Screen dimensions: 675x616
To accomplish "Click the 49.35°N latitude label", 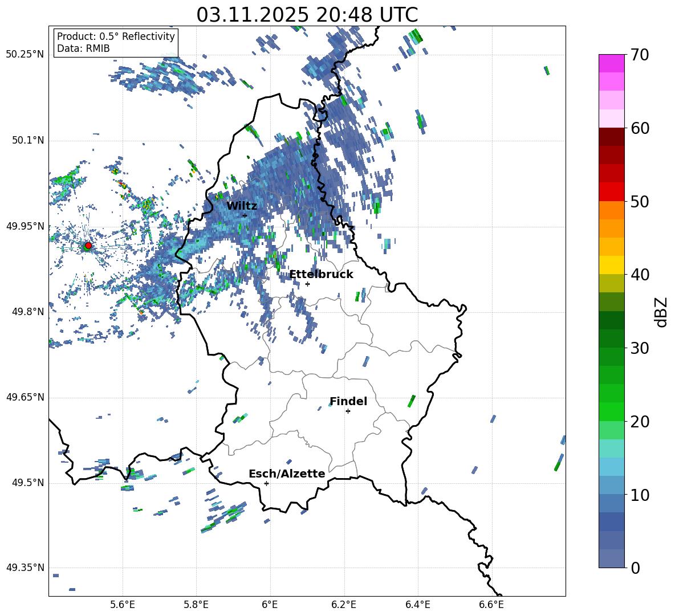I will click(x=25, y=568).
